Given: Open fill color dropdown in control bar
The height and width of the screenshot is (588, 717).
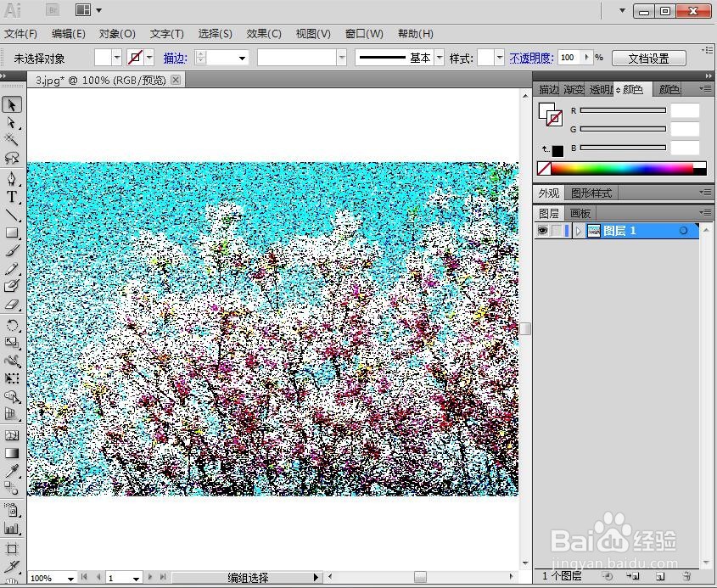Looking at the screenshot, I should 117,58.
